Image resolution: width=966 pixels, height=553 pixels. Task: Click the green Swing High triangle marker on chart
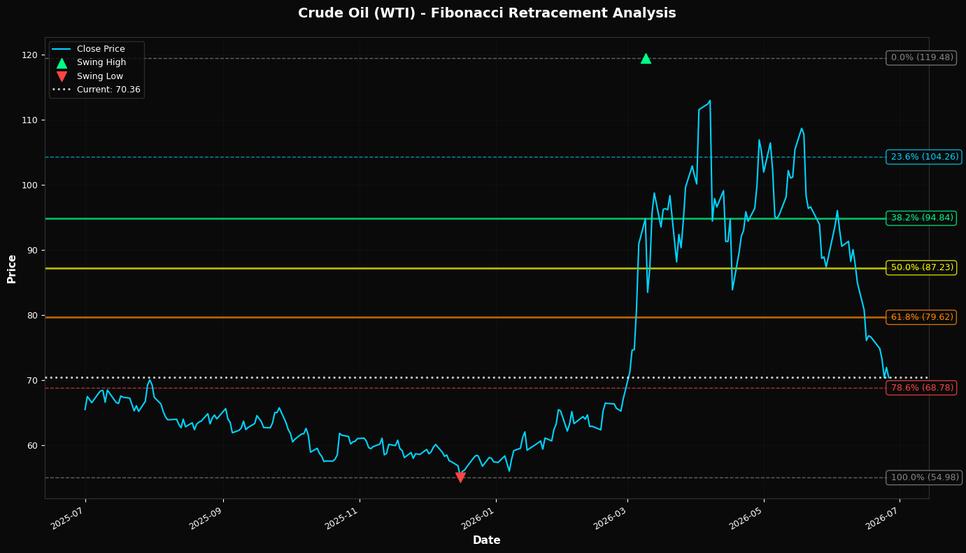coord(646,59)
